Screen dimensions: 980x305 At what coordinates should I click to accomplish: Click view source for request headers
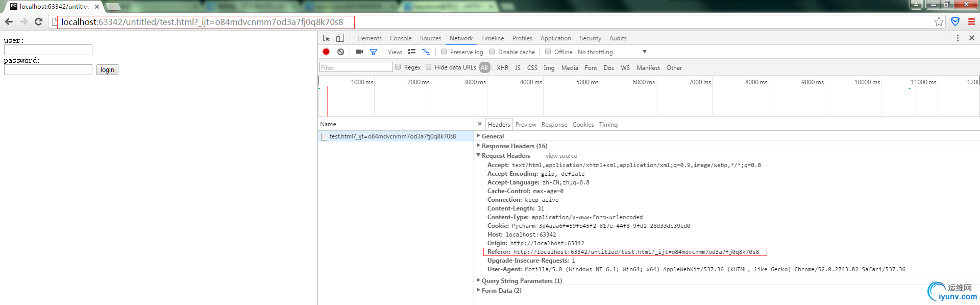561,156
